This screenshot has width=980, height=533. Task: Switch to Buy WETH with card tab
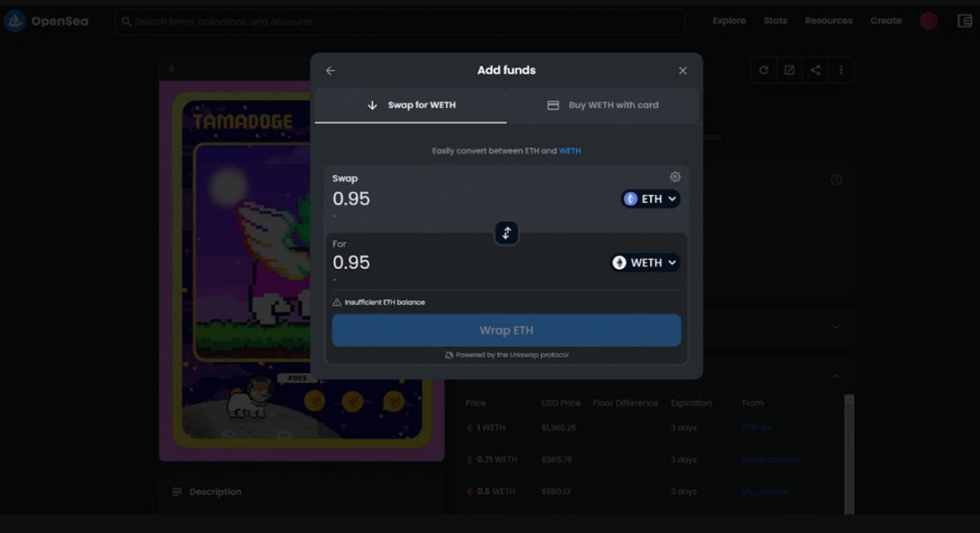[603, 105]
